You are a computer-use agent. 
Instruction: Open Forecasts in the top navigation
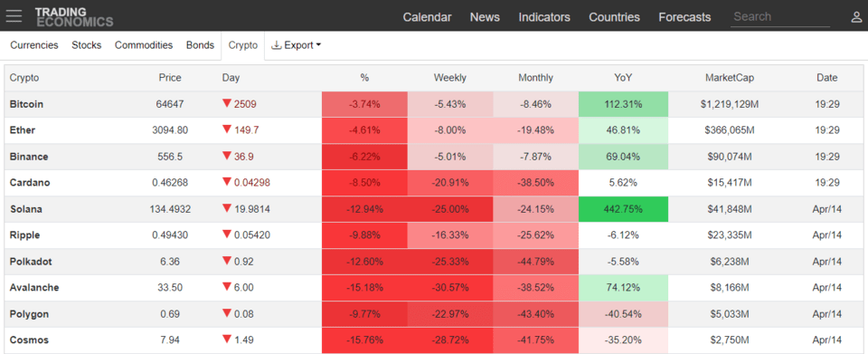pos(684,17)
